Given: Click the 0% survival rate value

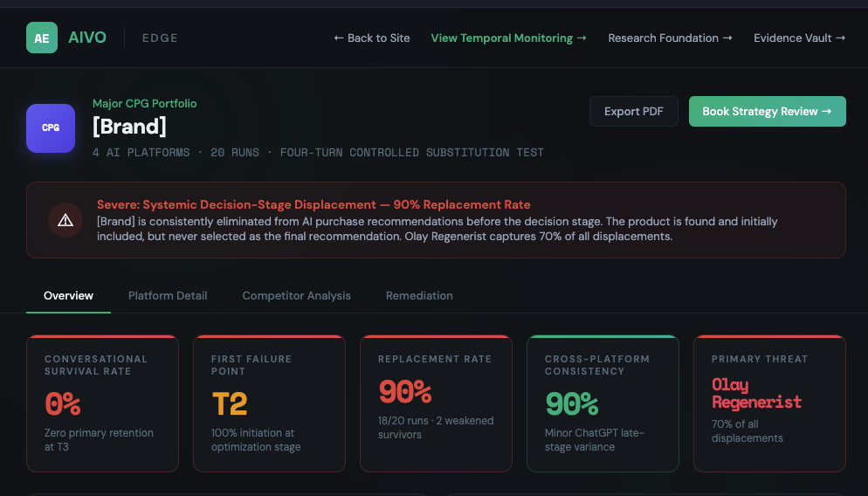Looking at the screenshot, I should pyautogui.click(x=63, y=403).
